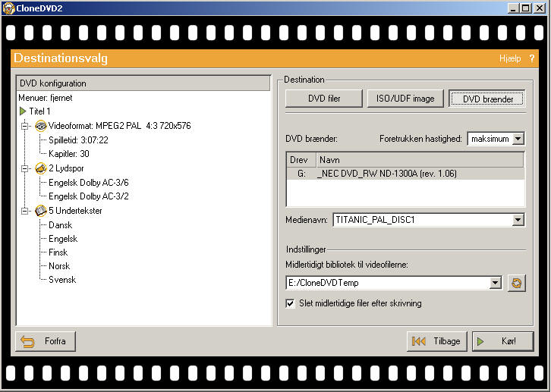
Task: Click the '5 Undertekster' label
Action: click(x=75, y=211)
